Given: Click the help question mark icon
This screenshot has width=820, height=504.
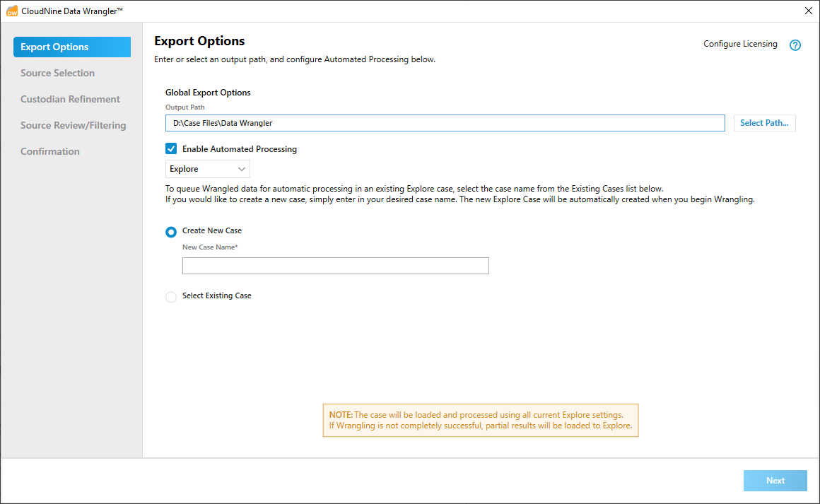Looking at the screenshot, I should pos(795,45).
